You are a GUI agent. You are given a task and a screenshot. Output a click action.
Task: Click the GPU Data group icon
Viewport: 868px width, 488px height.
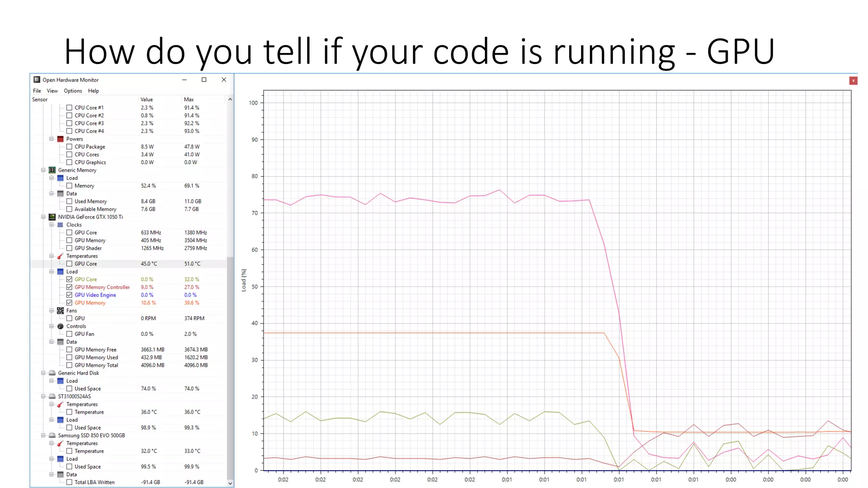tap(60, 342)
